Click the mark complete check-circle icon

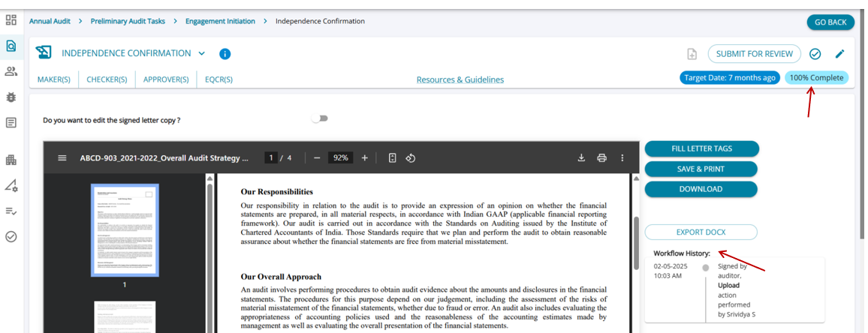pos(815,54)
